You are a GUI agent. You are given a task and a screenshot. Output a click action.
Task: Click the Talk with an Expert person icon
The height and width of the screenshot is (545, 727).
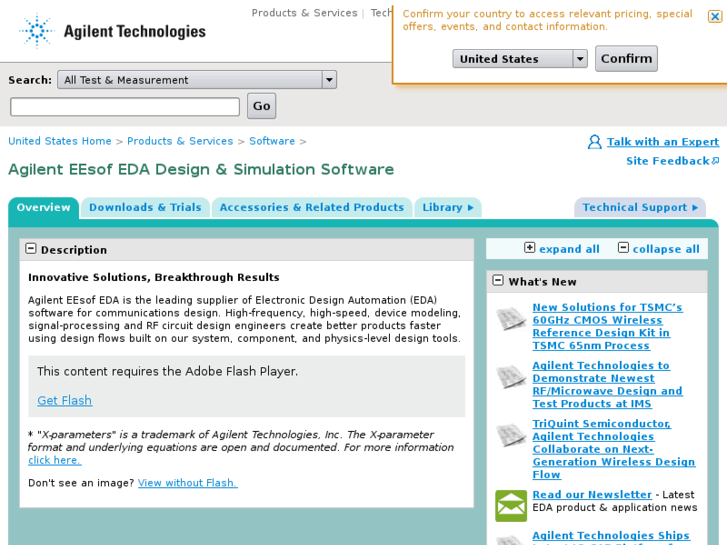point(594,141)
